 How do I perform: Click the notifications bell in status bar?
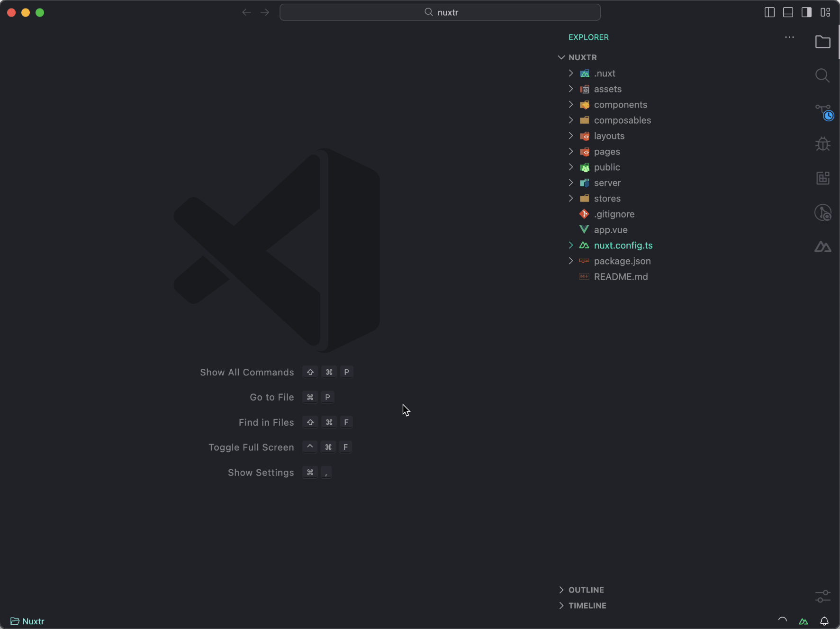(824, 621)
